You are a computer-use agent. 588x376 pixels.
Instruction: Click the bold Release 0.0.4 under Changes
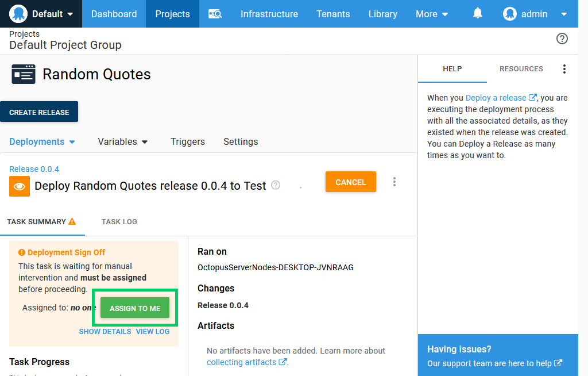223,305
